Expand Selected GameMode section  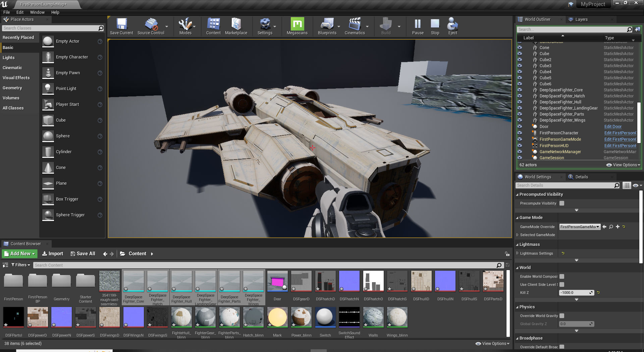click(518, 235)
